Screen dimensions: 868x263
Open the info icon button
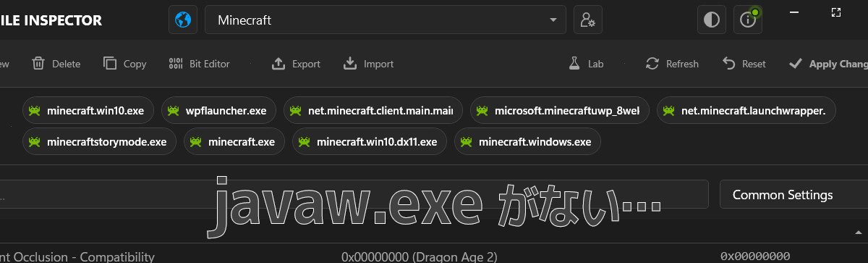(x=748, y=20)
